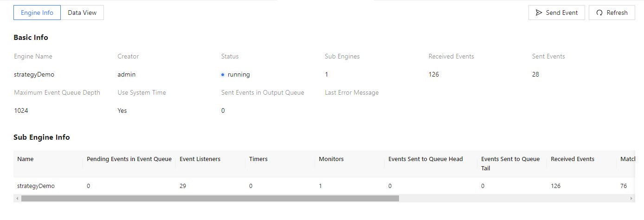Image resolution: width=644 pixels, height=220 pixels.
Task: Switch to the Engine Info tab
Action: pos(37,13)
